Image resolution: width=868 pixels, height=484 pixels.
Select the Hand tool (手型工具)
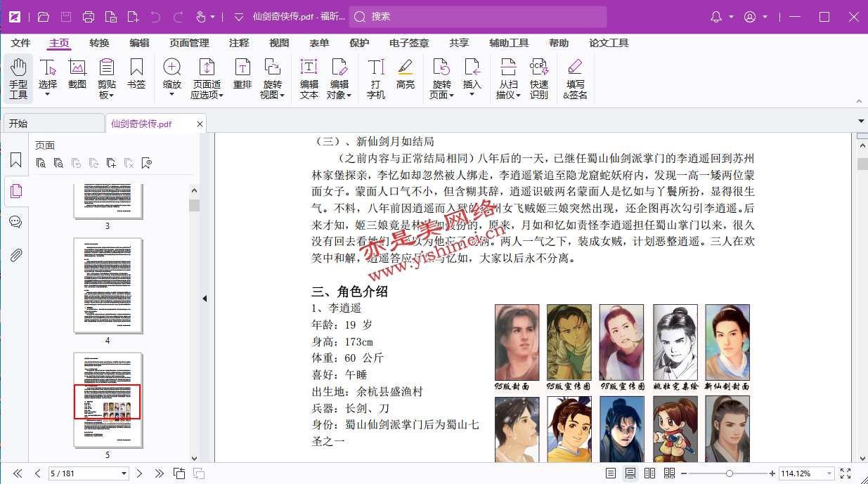pos(18,78)
